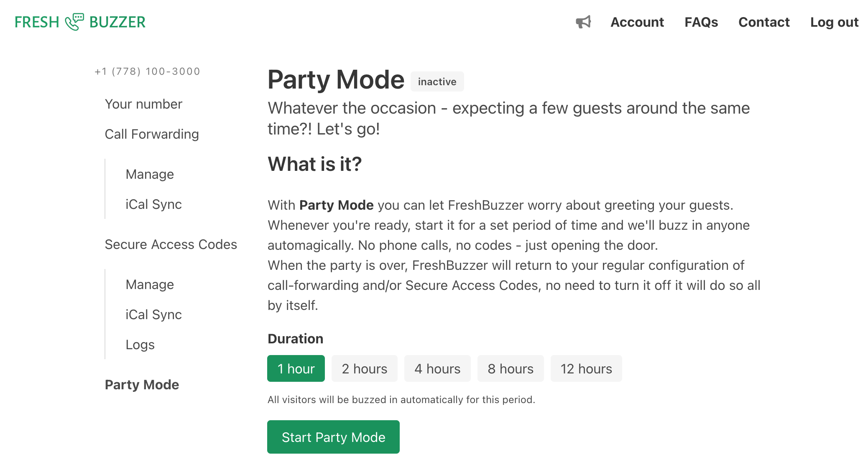868x467 pixels.
Task: Log out of the account
Action: point(834,22)
